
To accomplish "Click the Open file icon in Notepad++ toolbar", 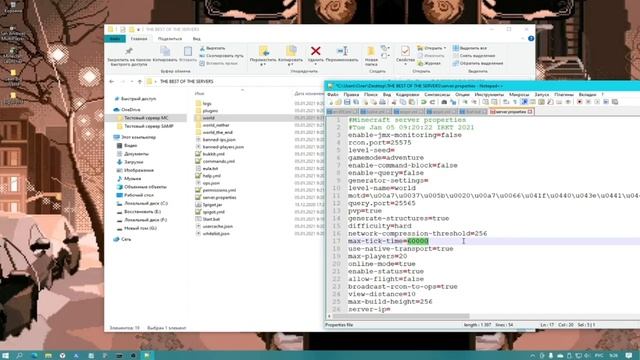I will click(x=338, y=102).
